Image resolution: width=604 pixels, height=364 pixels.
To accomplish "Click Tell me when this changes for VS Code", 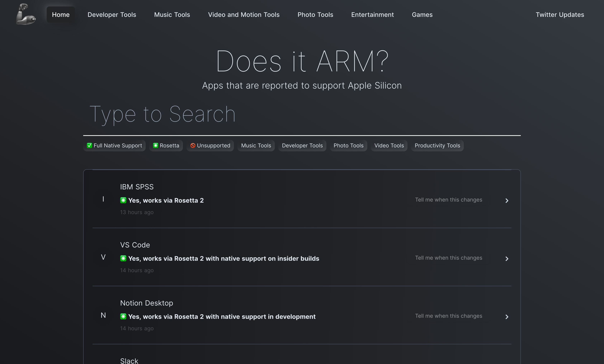I will coord(448,258).
